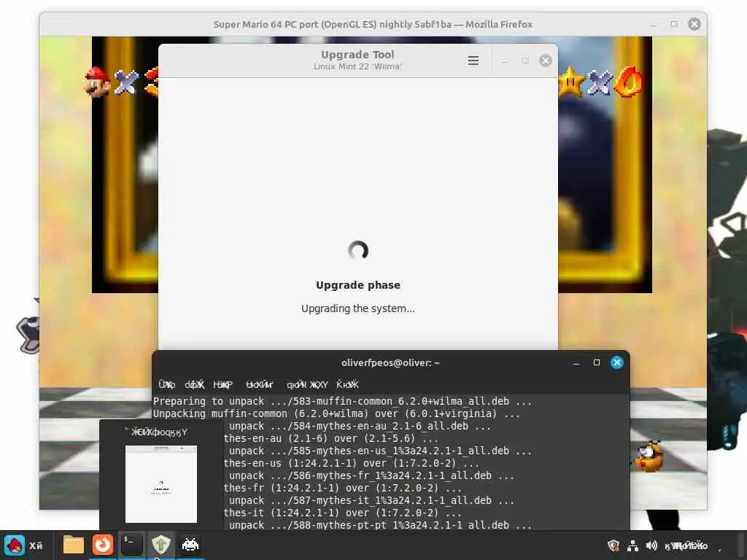Viewport: 747px width, 560px height.
Task: Open the security shield tray icon
Action: tap(614, 545)
